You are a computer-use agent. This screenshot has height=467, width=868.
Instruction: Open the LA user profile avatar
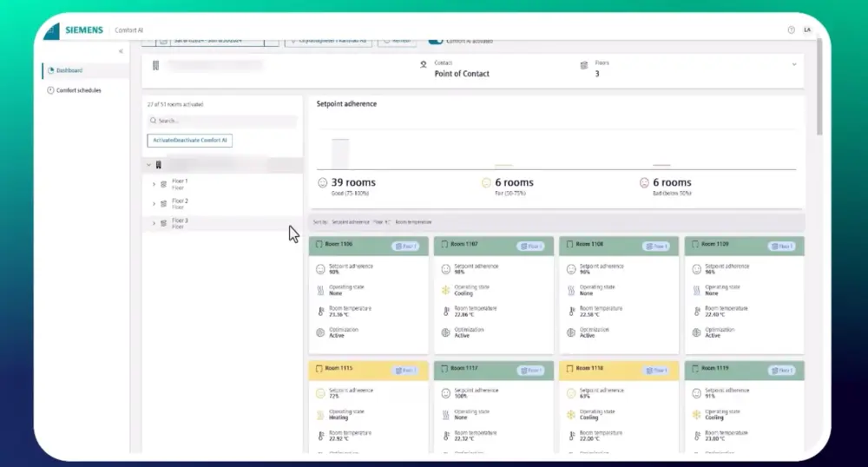click(807, 30)
